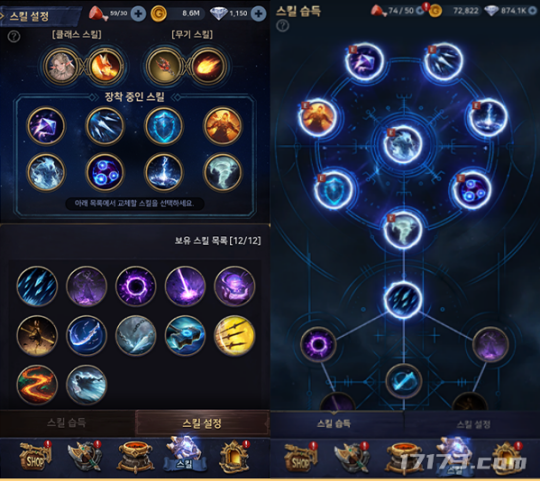Image resolution: width=540 pixels, height=481 pixels.
Task: Add diamonds with plus button beside 1,150
Action: coord(258,13)
